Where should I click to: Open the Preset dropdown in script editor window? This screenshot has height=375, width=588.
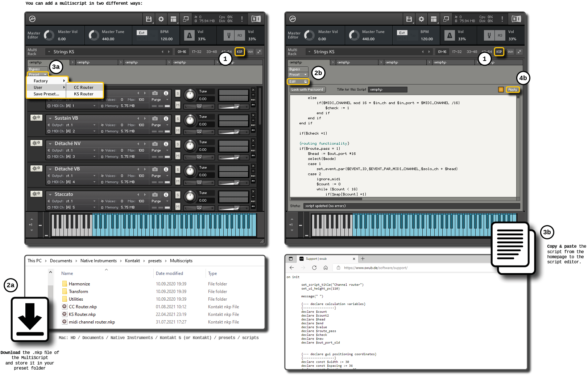coord(298,75)
